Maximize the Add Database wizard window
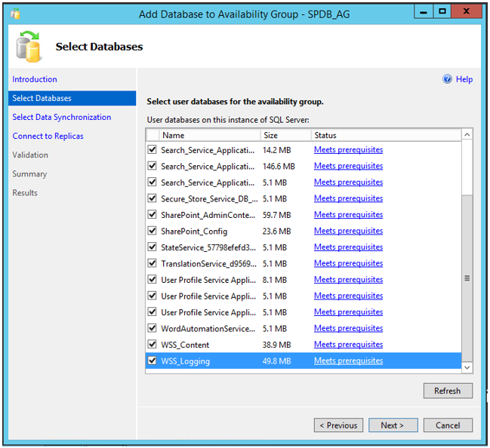 click(x=442, y=11)
